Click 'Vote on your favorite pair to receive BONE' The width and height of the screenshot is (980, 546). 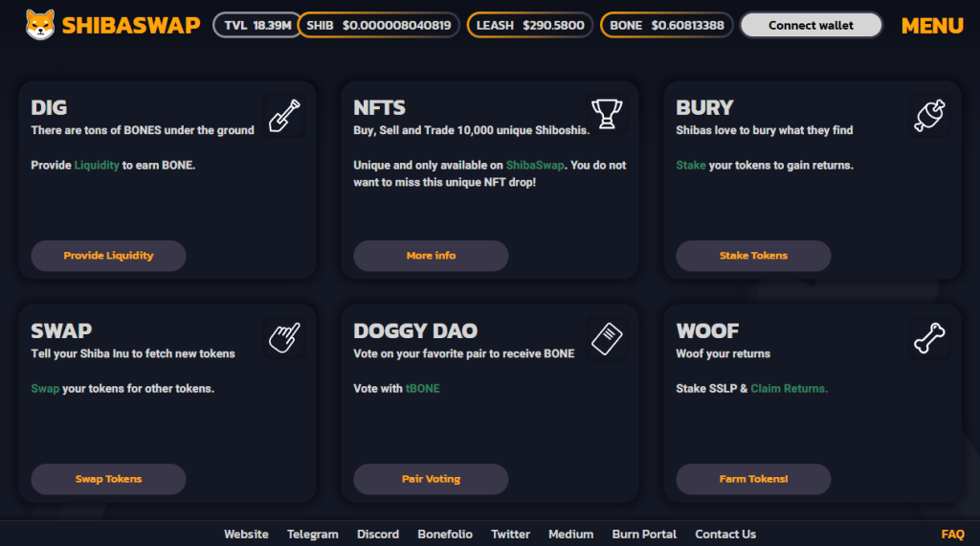pos(464,353)
